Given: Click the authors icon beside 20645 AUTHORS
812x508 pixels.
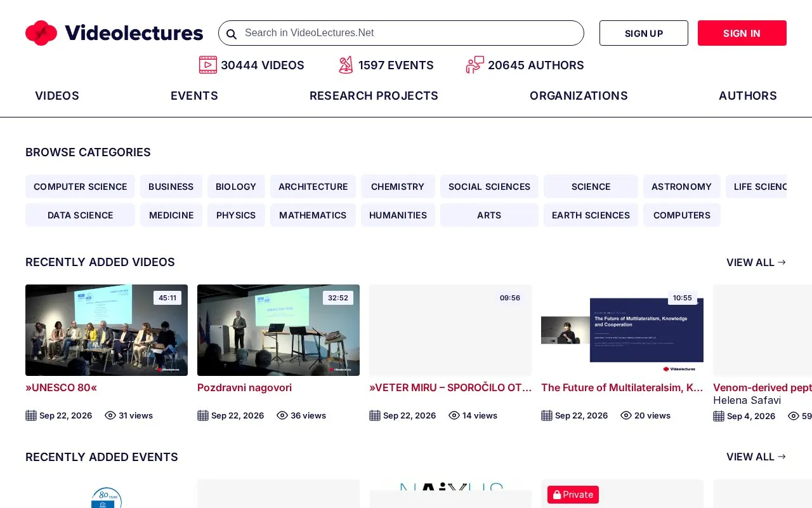Looking at the screenshot, I should (475, 65).
